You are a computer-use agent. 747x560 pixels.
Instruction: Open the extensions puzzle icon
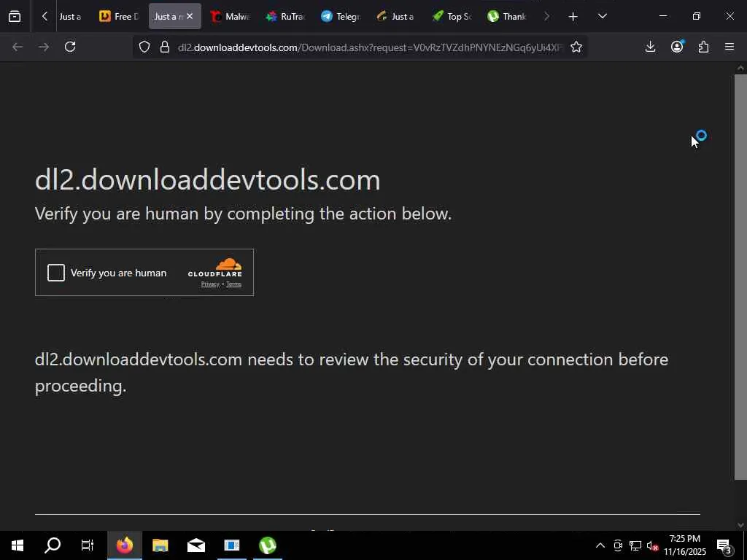point(703,47)
